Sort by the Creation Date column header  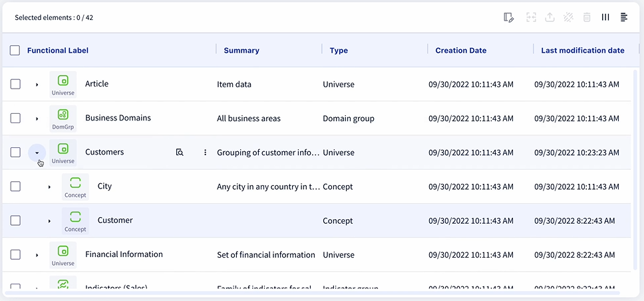click(461, 51)
